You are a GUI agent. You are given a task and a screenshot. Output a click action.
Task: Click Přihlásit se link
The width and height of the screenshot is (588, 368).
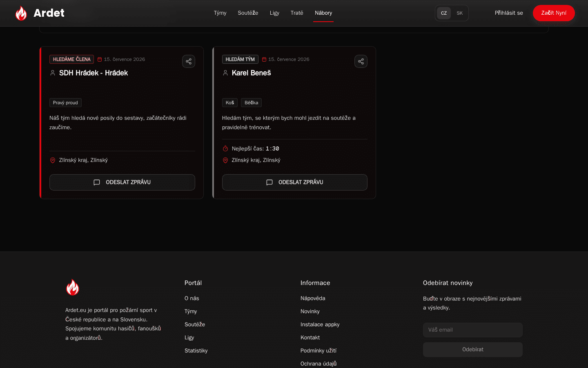click(x=509, y=13)
